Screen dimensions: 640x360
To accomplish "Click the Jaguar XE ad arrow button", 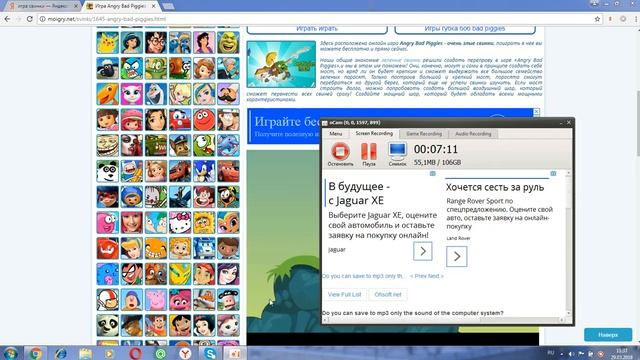I will (422, 251).
